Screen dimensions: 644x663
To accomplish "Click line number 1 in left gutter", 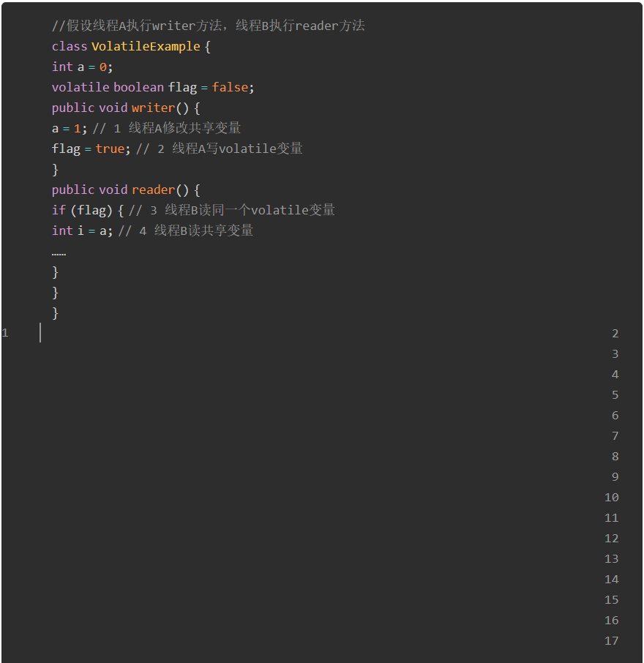I will pos(5,333).
